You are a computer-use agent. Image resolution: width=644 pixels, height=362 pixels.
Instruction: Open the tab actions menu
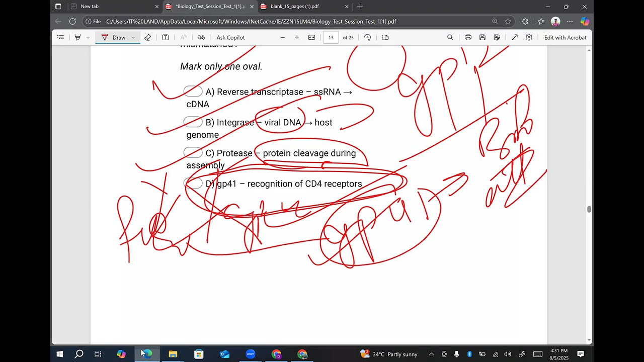58,7
